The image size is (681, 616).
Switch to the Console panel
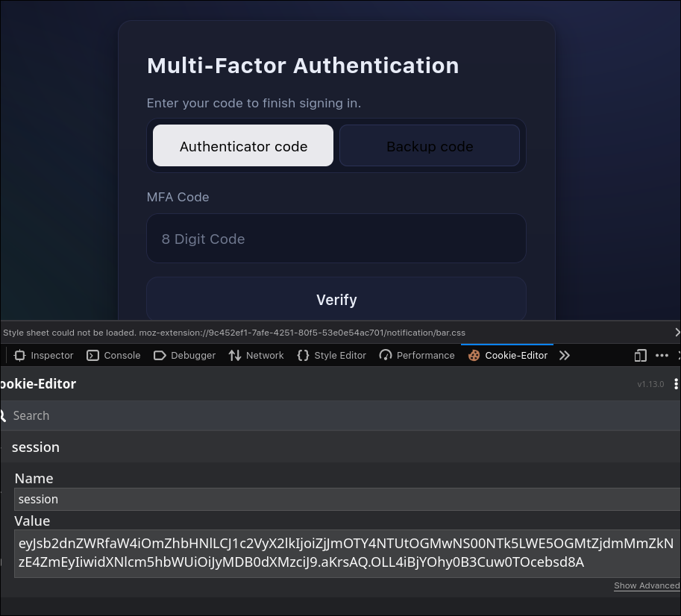click(113, 356)
